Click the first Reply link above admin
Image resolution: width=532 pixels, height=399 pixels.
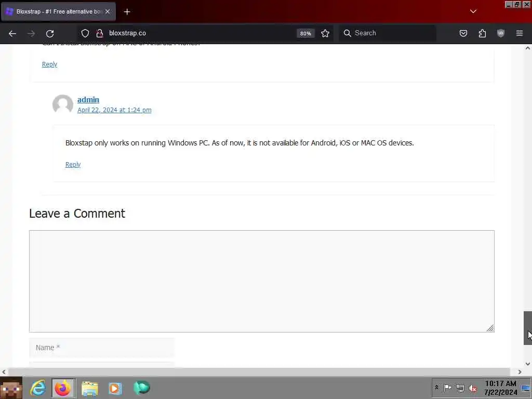pyautogui.click(x=49, y=64)
